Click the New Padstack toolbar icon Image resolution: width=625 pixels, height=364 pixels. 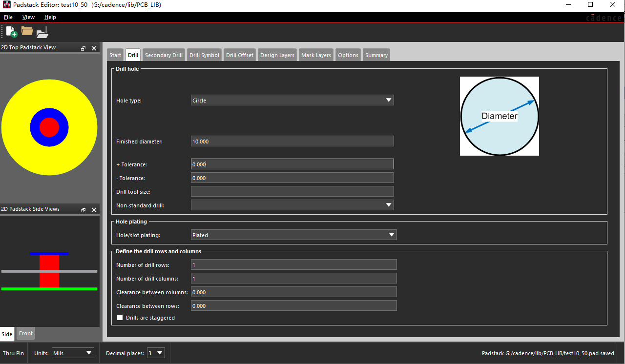tap(11, 32)
